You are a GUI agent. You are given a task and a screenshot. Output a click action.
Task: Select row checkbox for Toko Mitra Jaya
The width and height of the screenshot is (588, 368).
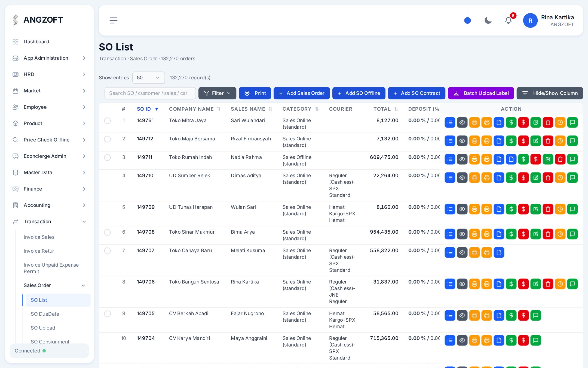click(x=108, y=121)
